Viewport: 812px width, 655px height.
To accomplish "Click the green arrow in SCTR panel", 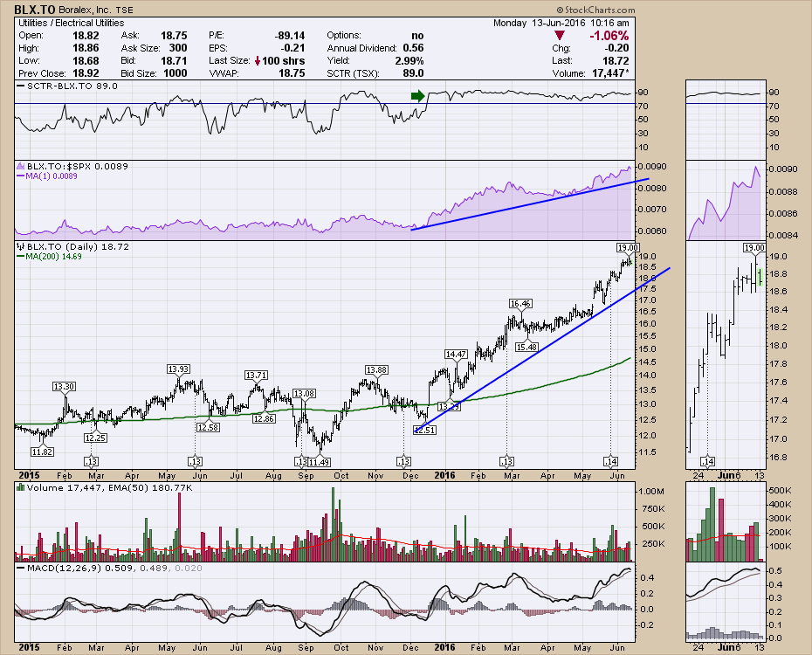I will click(x=417, y=94).
